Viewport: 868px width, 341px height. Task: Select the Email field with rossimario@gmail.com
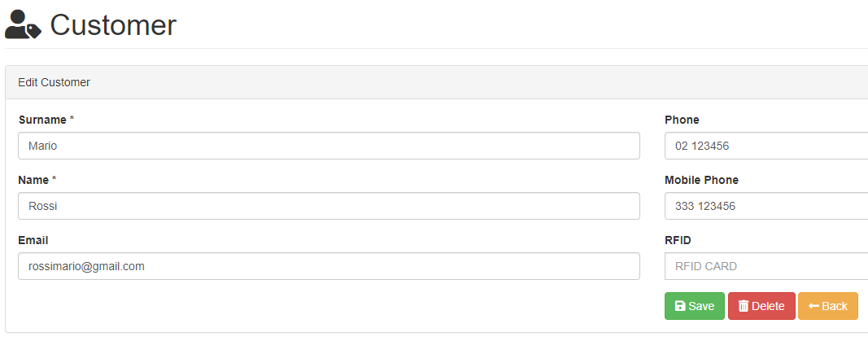click(x=329, y=266)
